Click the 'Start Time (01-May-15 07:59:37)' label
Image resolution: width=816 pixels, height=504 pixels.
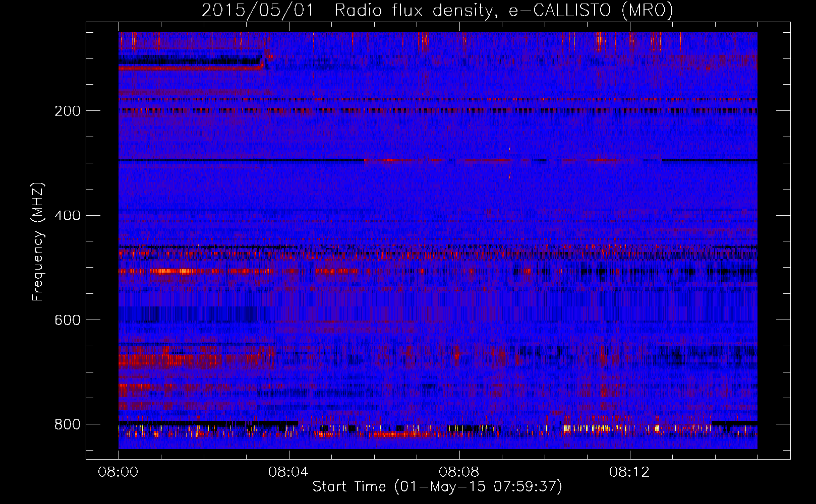coord(437,487)
